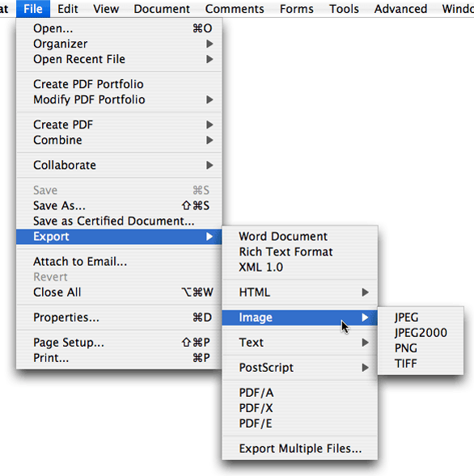Pick TIFF as the export format
This screenshot has width=474, height=476.
coord(421,364)
